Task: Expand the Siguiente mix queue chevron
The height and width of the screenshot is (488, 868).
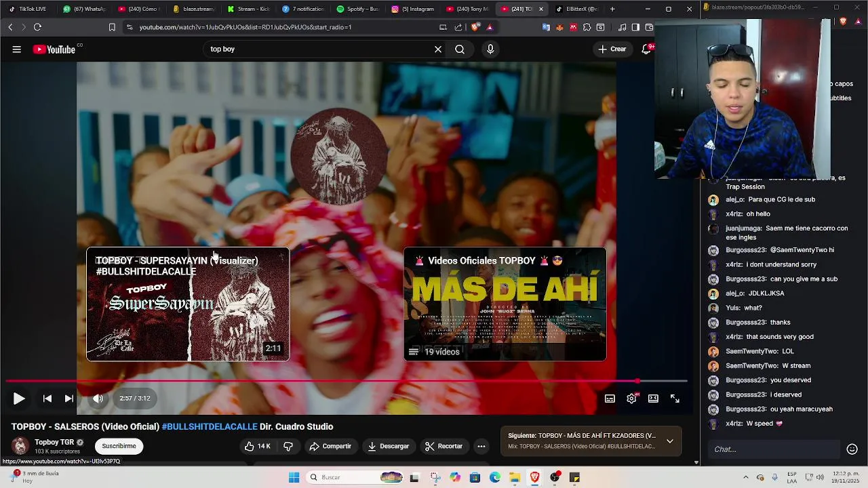Action: pyautogui.click(x=669, y=441)
